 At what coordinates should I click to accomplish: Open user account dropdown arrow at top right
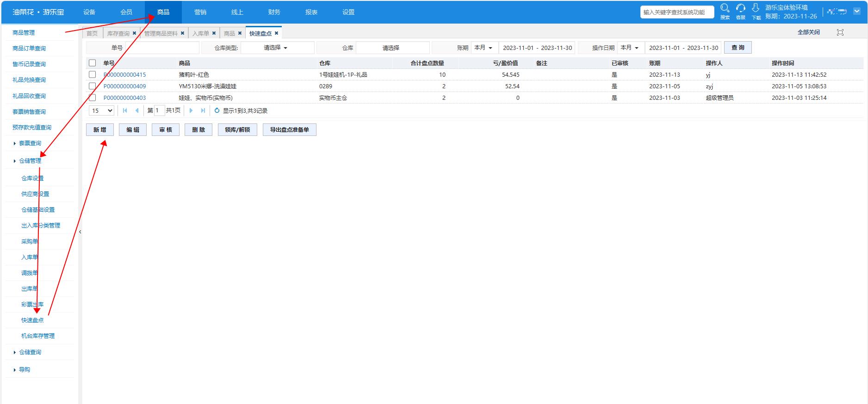tap(856, 12)
